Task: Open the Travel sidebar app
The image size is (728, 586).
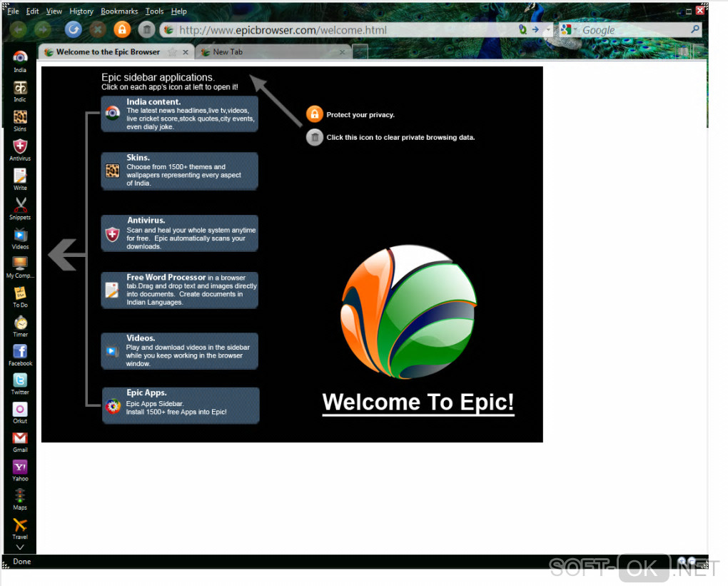Action: 20,529
